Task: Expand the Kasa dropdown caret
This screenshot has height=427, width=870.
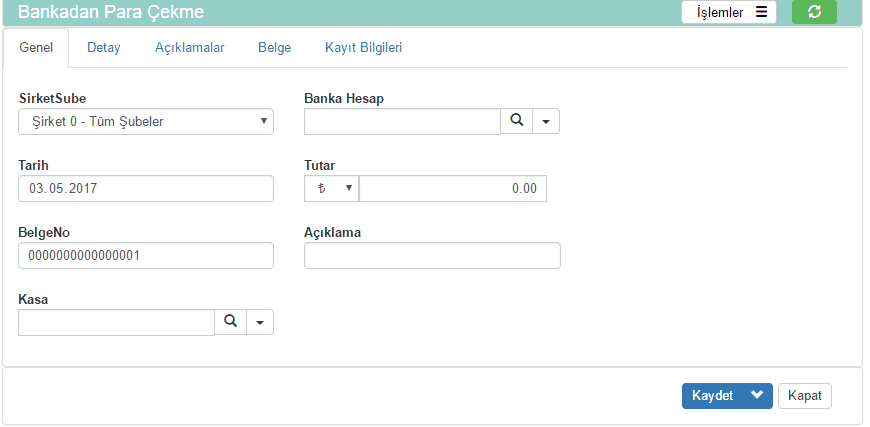Action: 260,322
